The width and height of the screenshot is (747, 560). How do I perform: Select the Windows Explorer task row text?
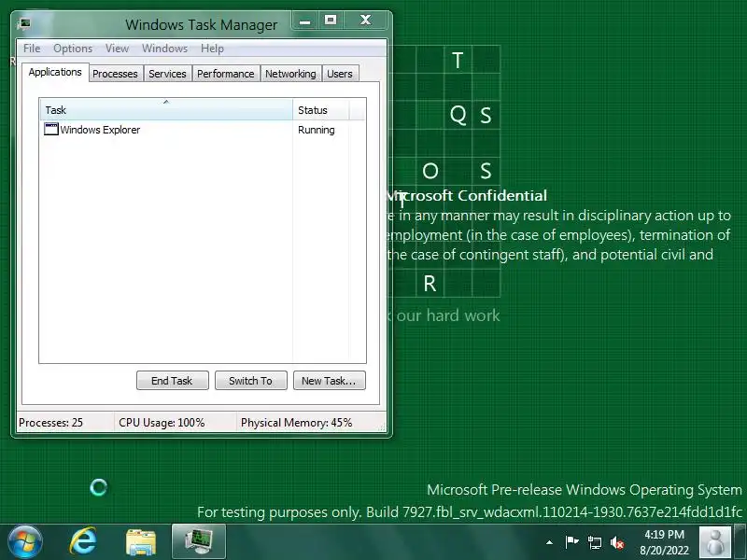(x=100, y=130)
